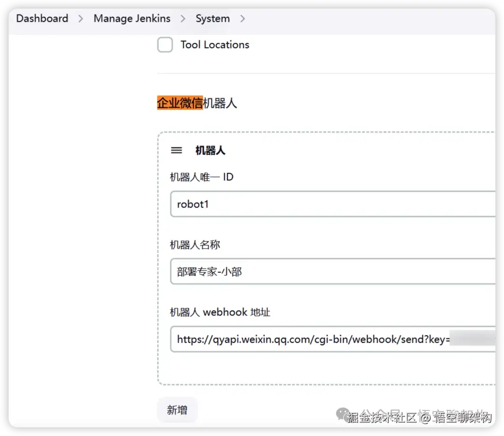This screenshot has width=504, height=436.
Task: Click the 机器人唯一 ID label
Action: pyautogui.click(x=202, y=177)
